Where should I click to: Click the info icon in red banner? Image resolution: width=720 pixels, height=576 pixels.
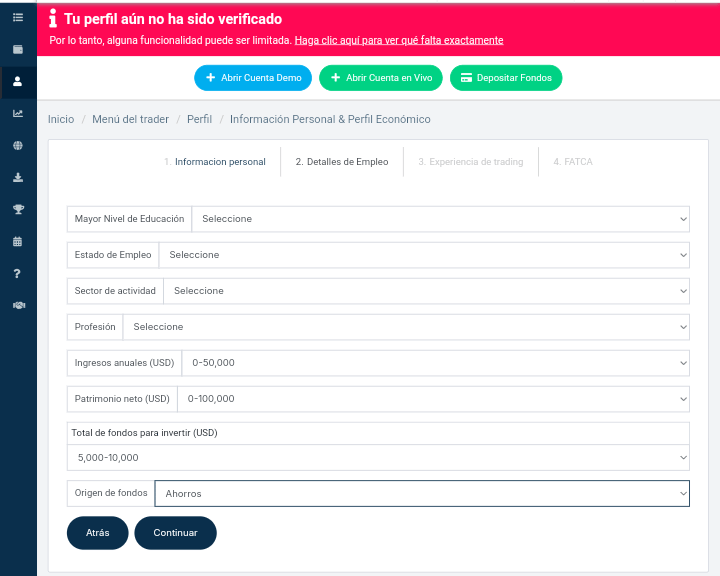pyautogui.click(x=53, y=18)
